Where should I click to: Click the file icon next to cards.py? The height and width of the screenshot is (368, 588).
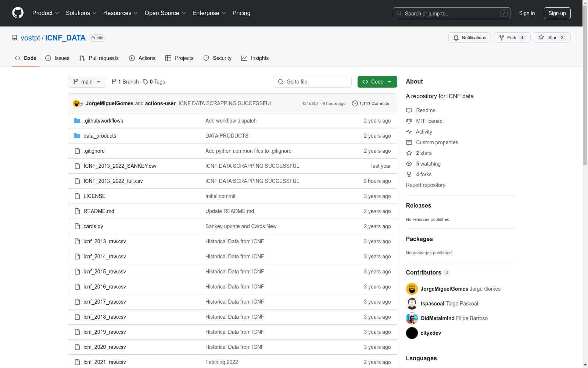click(77, 226)
